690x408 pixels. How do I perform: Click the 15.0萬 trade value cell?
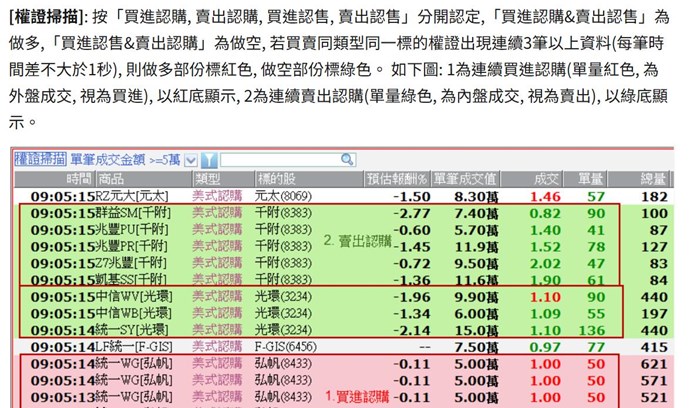[476, 331]
